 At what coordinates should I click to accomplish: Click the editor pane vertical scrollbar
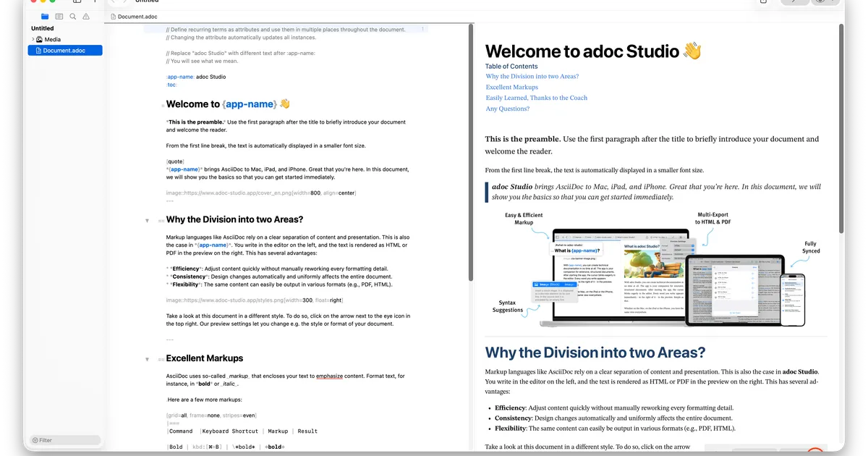(x=471, y=152)
